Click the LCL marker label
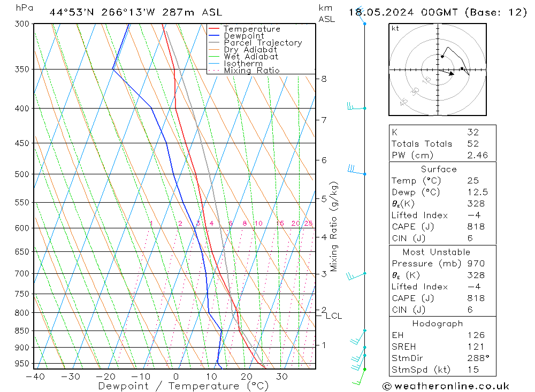 coord(334,316)
